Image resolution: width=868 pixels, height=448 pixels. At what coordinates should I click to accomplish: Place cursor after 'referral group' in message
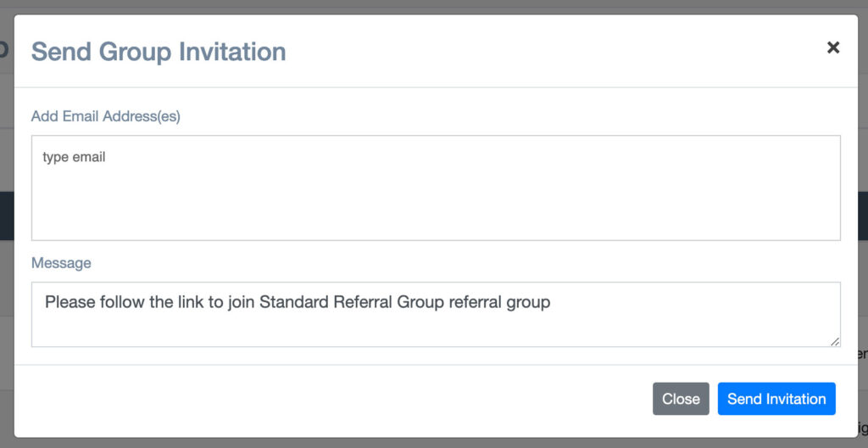pos(551,302)
